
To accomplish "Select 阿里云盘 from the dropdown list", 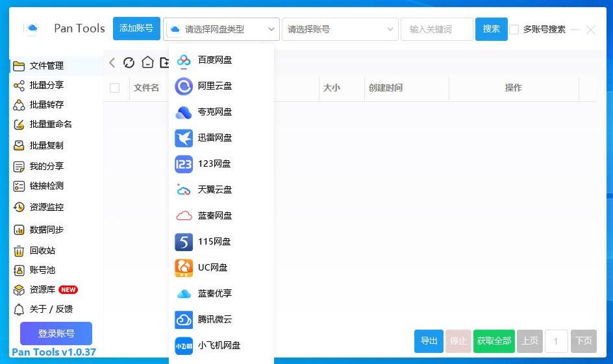I will pyautogui.click(x=214, y=86).
